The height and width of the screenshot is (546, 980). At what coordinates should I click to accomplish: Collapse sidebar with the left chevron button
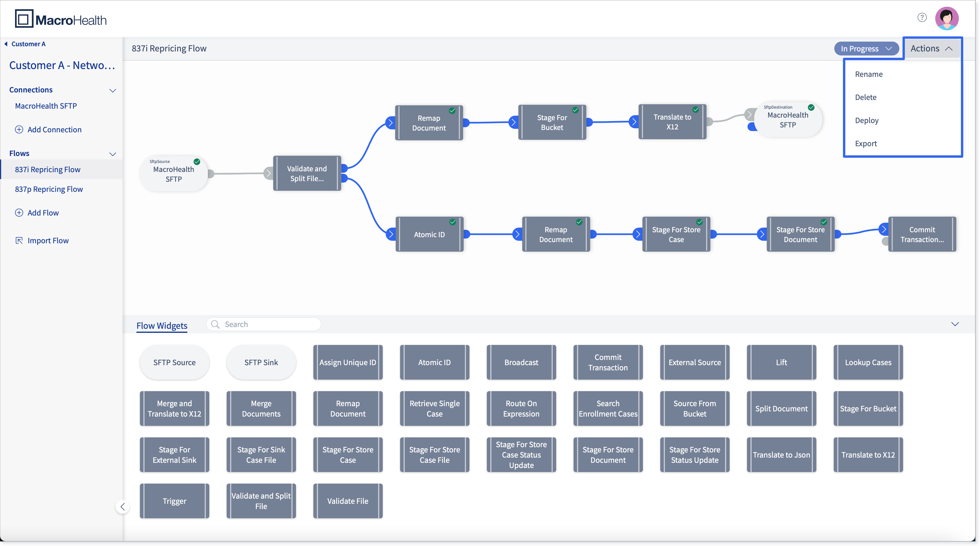tap(123, 506)
